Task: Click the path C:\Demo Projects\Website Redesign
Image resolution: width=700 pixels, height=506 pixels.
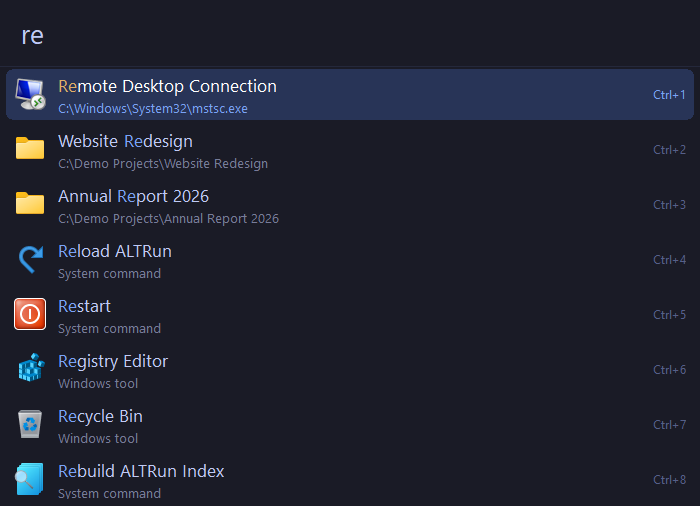Action: [x=163, y=164]
